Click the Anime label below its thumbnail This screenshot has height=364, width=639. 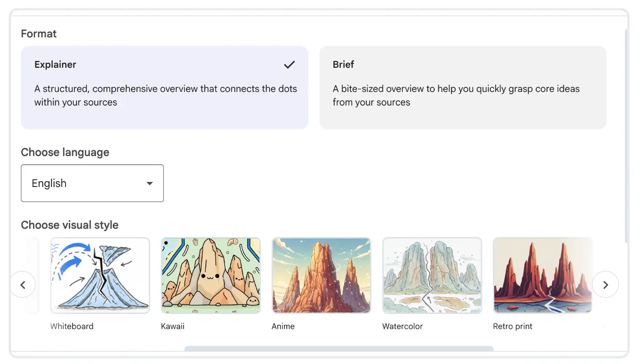283,326
